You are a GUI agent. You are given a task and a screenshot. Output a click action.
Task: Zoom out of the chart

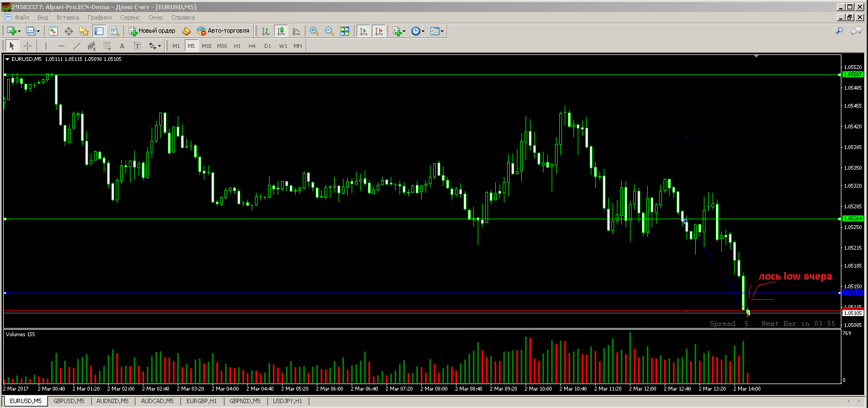329,31
